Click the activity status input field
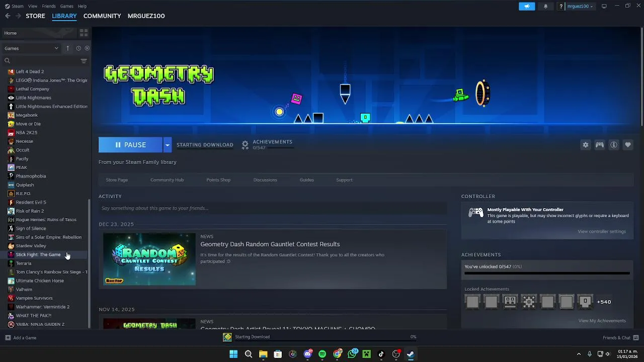Viewport: 644px width, 362px height. pyautogui.click(x=273, y=208)
